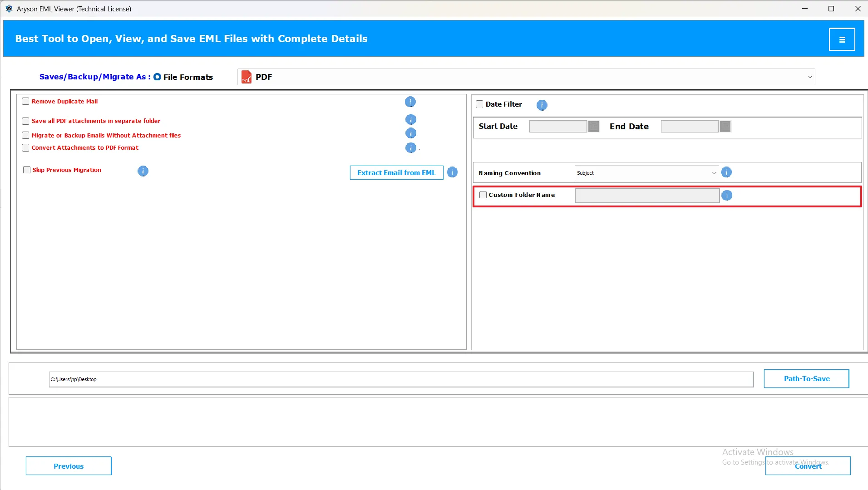Screen dimensions: 868x490
Task: Open the Start Date calendar picker
Action: pyautogui.click(x=593, y=127)
